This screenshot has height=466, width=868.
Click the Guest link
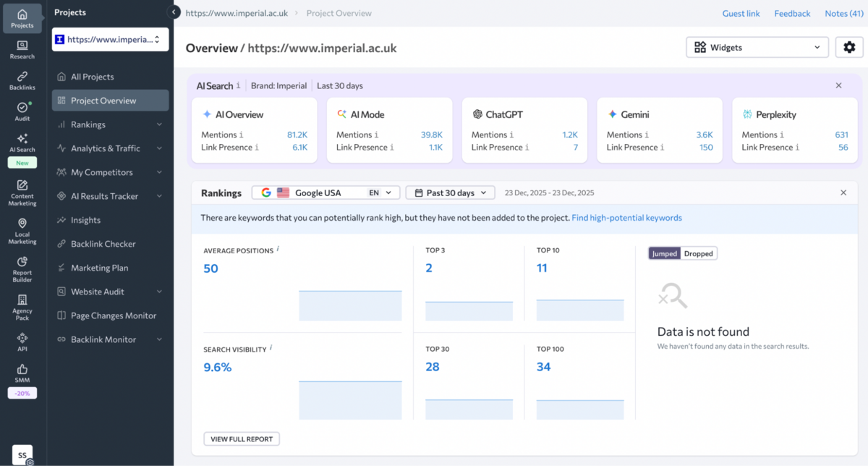[x=741, y=13]
